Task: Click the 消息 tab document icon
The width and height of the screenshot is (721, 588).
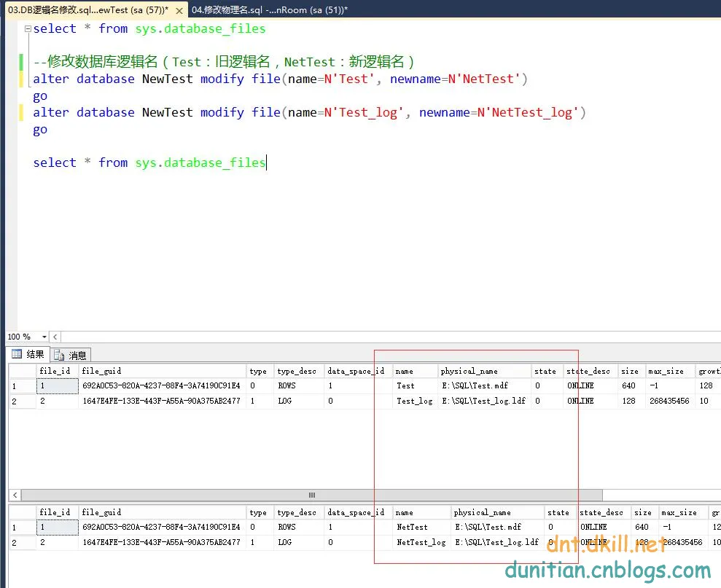Action: [59, 356]
